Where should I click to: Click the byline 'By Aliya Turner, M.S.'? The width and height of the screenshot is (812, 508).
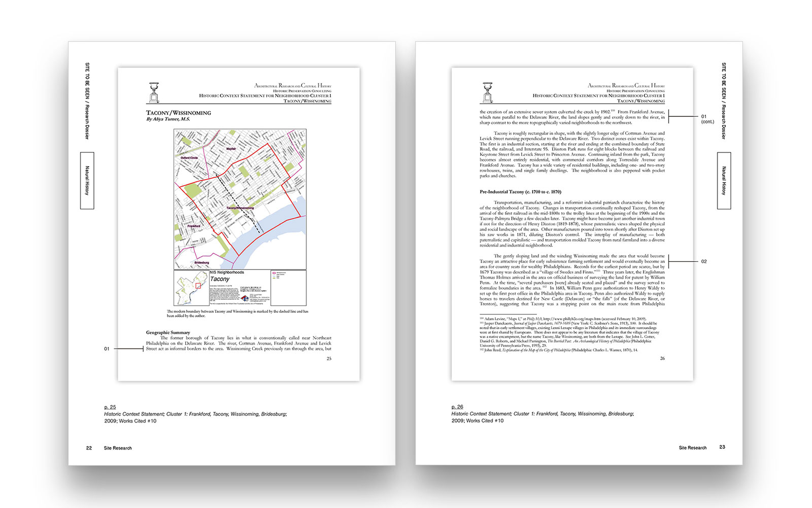168,119
